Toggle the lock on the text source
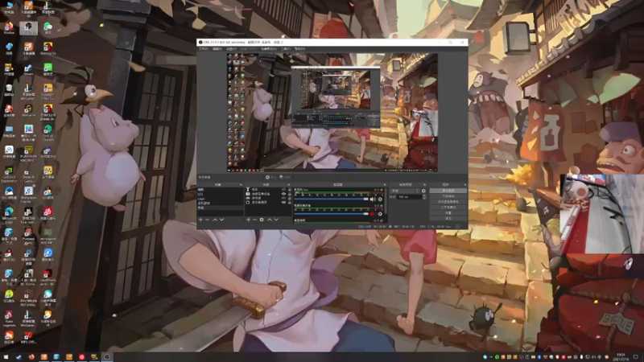This screenshot has height=362, width=644. click(290, 189)
